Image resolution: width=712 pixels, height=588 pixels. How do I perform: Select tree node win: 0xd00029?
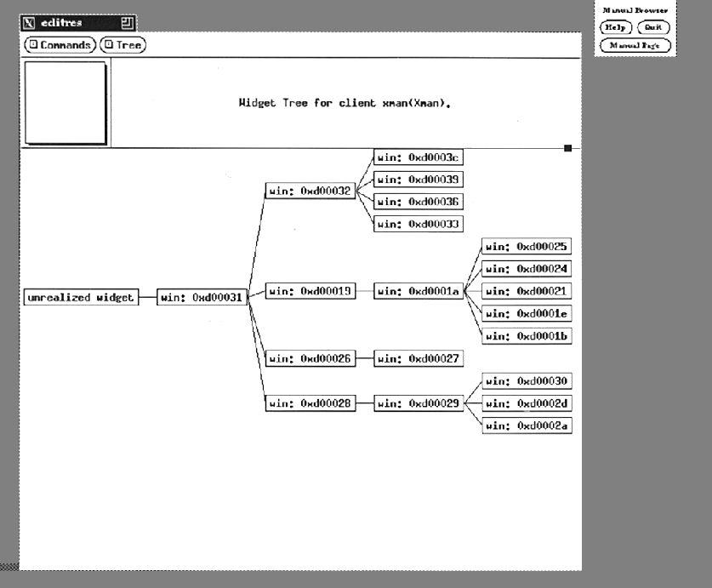click(x=419, y=402)
